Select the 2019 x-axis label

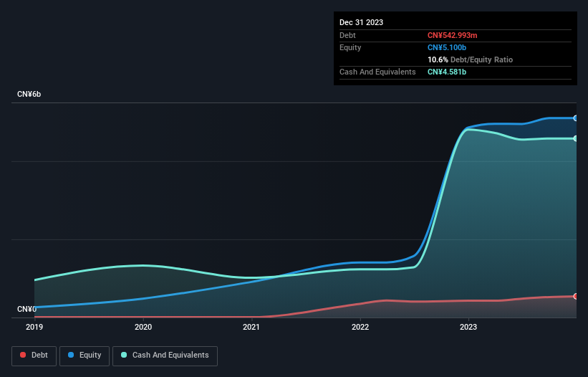(34, 327)
